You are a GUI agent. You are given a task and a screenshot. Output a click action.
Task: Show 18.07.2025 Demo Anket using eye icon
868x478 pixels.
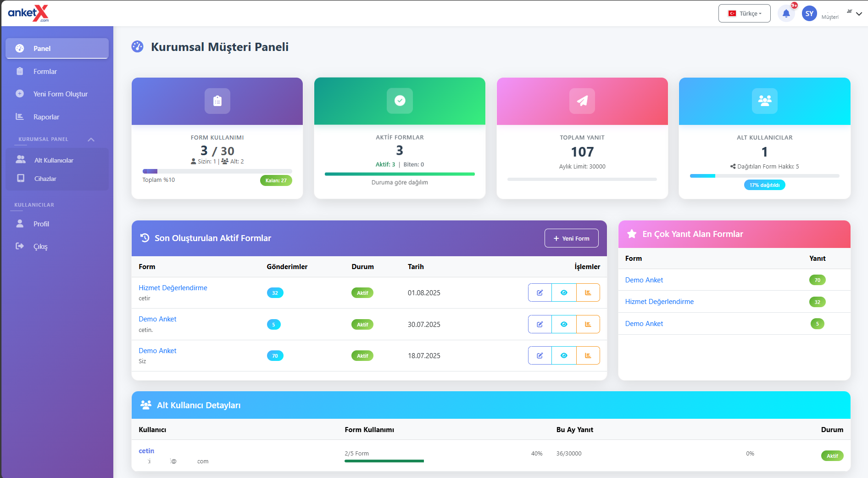click(564, 356)
